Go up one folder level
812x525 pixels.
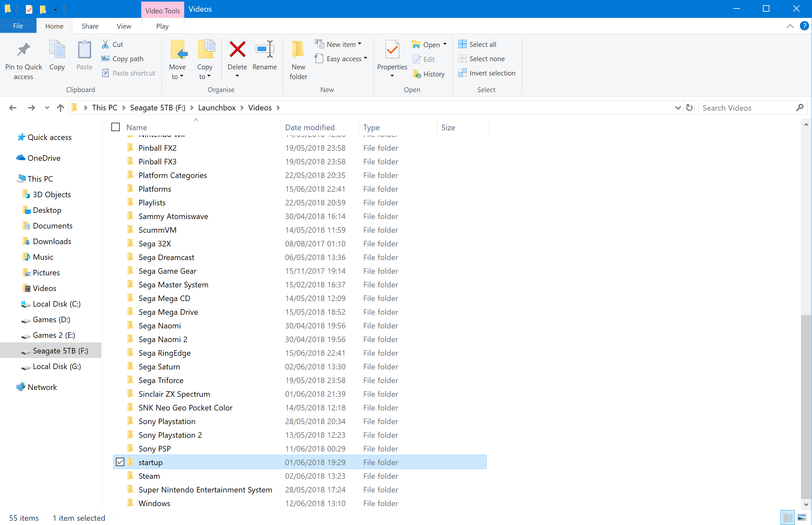point(60,108)
